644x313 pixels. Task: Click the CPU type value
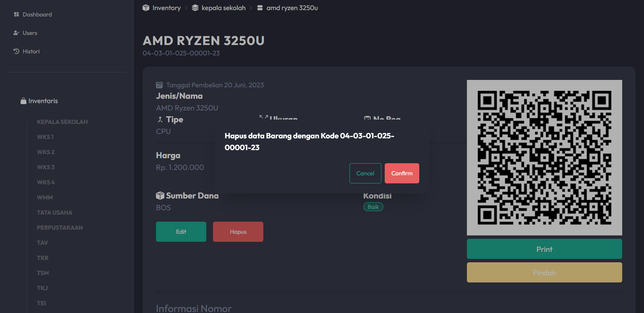(x=163, y=131)
